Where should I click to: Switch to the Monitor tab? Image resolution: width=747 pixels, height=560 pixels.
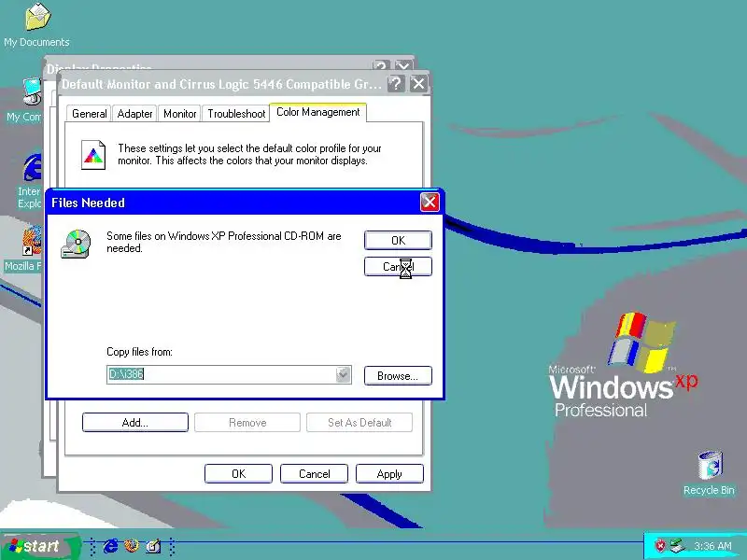pos(179,114)
